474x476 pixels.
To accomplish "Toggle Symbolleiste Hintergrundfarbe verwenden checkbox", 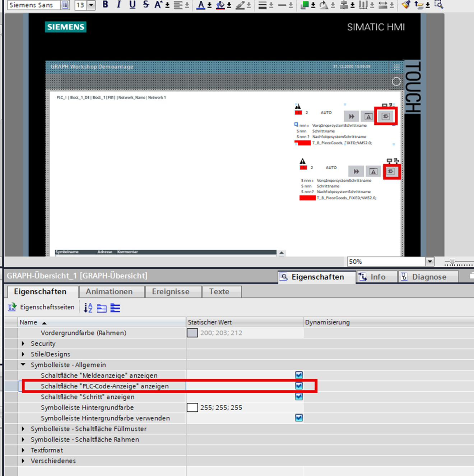I will (299, 418).
